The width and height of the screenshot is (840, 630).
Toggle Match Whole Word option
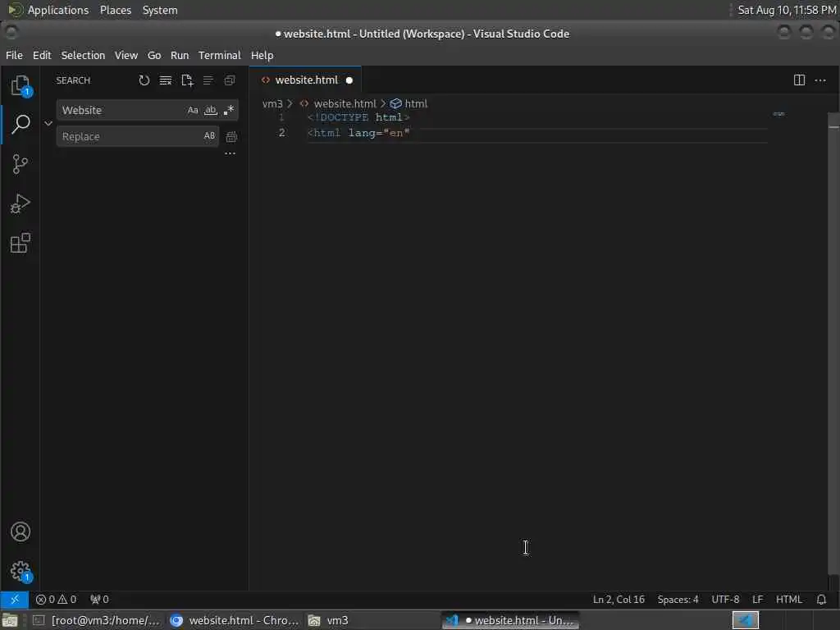coord(211,111)
